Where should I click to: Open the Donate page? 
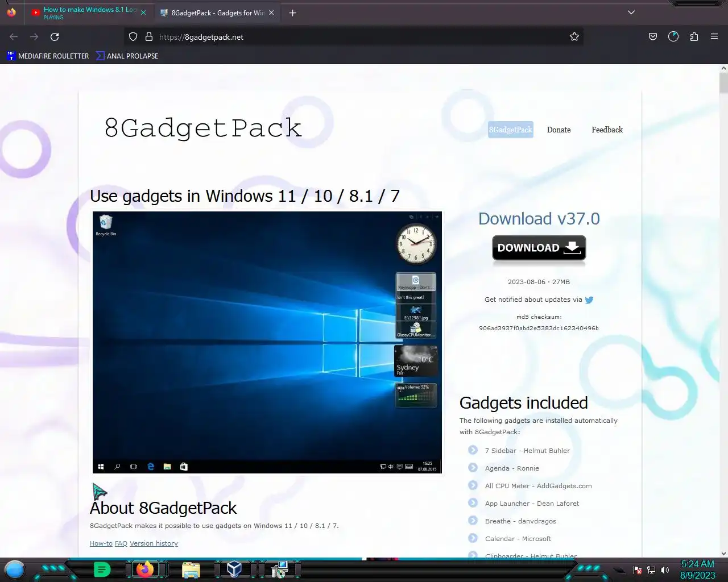[559, 130]
